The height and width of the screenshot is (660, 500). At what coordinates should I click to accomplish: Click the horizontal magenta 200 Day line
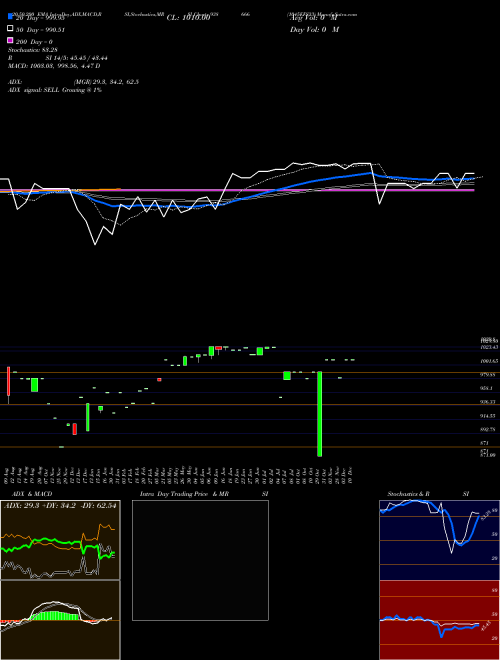pyautogui.click(x=237, y=190)
